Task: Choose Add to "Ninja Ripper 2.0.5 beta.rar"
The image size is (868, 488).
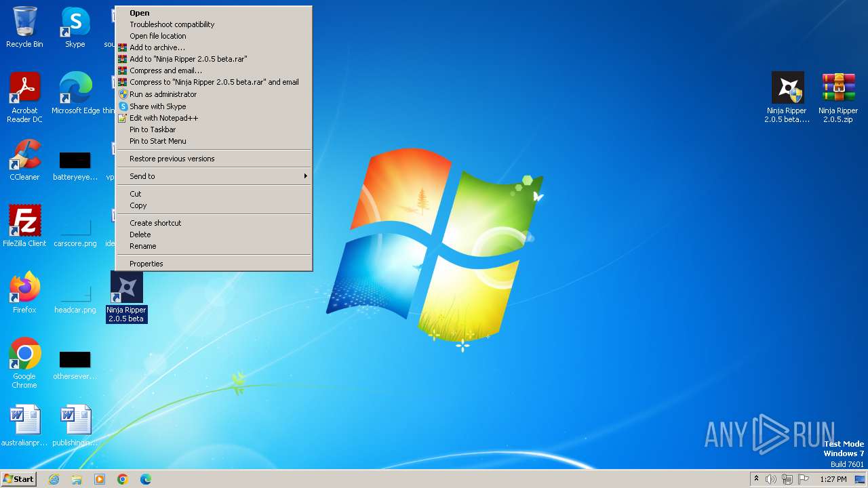Action: tap(214, 59)
